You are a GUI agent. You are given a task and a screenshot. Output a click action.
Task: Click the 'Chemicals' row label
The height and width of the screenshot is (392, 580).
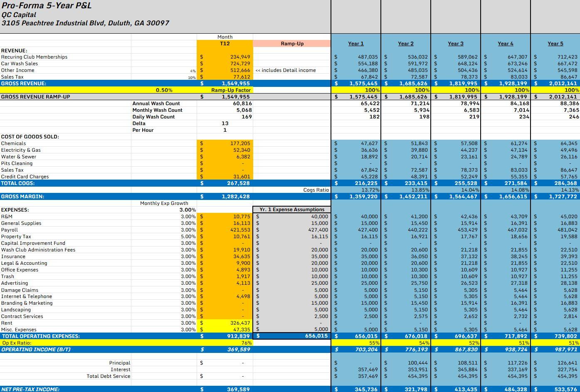13,143
